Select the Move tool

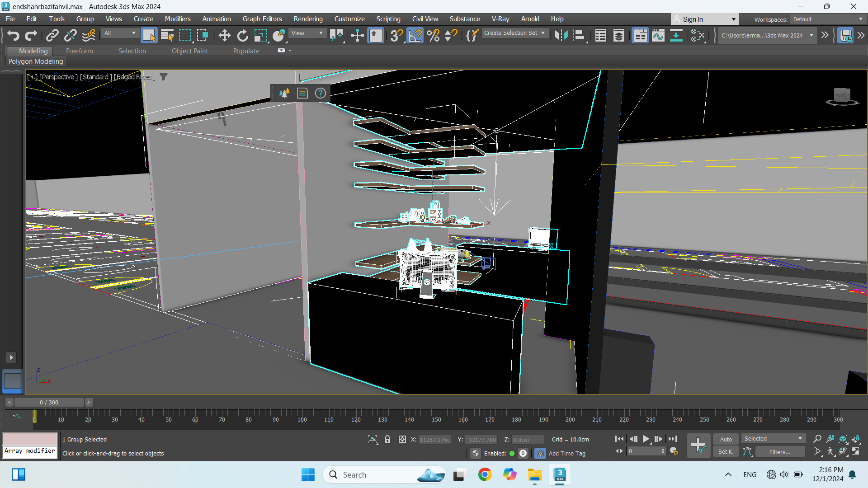click(224, 35)
